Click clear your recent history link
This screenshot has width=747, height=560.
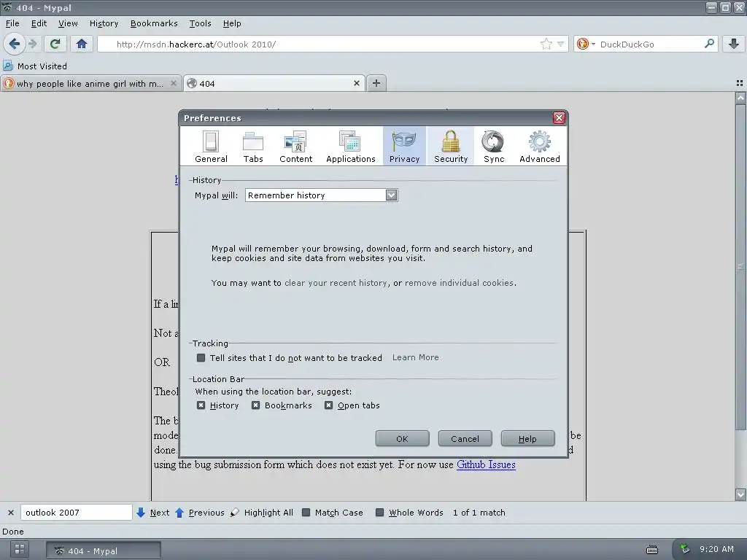(336, 283)
